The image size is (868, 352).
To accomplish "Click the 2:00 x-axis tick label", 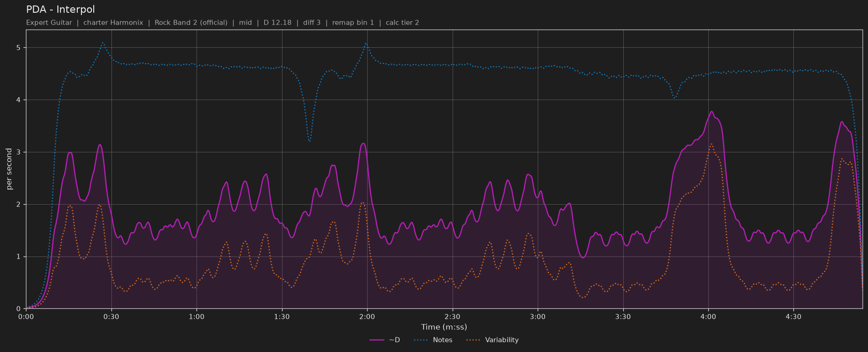I will [367, 317].
